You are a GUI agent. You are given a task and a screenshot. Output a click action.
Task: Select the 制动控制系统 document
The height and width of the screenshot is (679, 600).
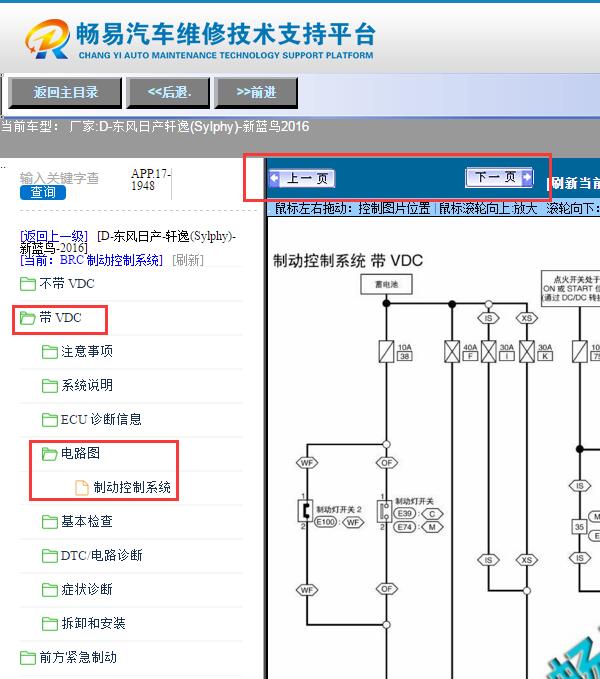click(132, 488)
